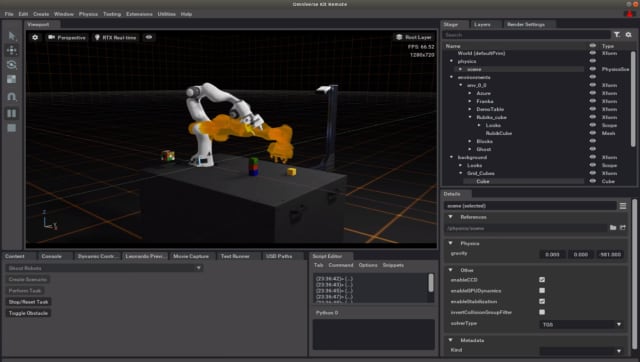Open the File menu
This screenshot has height=362, width=640.
point(9,14)
